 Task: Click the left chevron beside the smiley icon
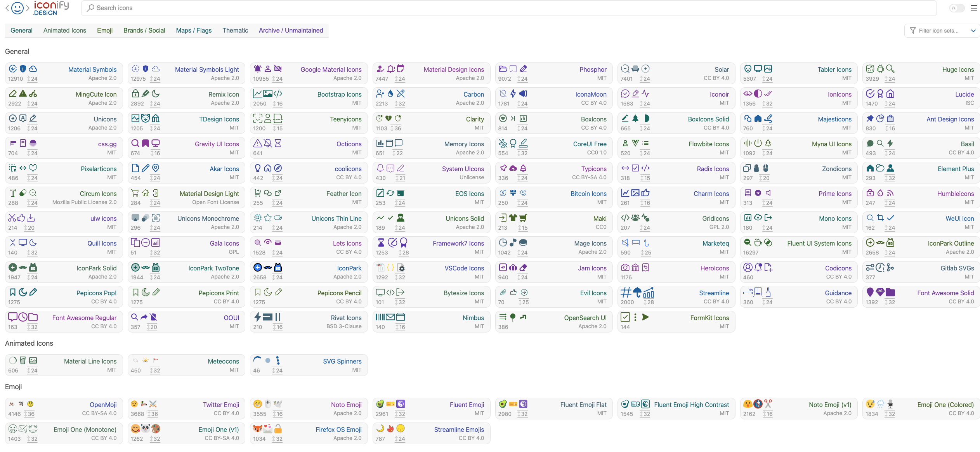7,8
